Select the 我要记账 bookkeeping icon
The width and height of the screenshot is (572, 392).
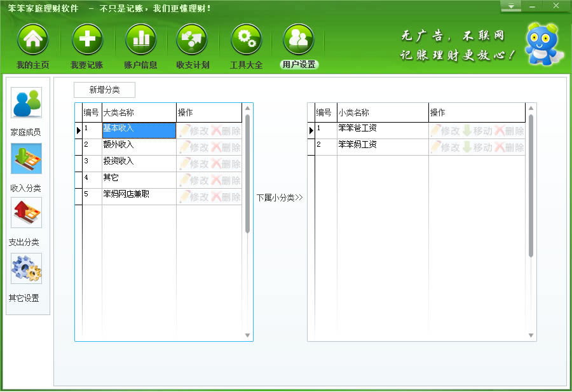[86, 45]
